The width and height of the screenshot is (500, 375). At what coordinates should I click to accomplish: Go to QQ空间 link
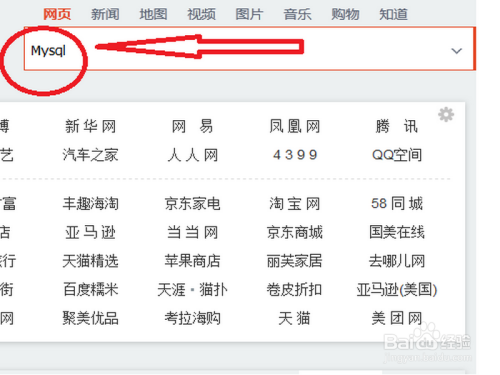coord(397,155)
